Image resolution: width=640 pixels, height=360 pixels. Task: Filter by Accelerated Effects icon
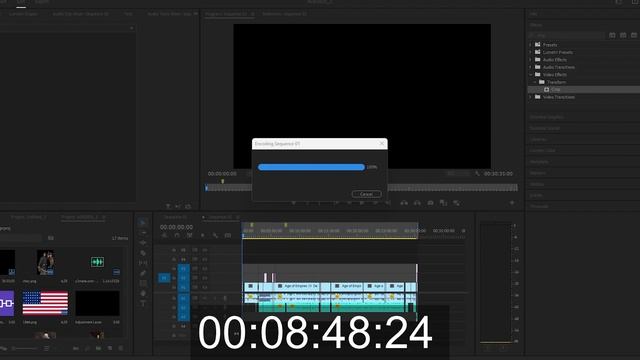(x=612, y=36)
